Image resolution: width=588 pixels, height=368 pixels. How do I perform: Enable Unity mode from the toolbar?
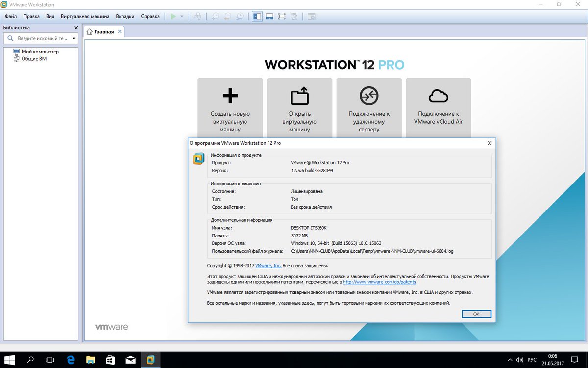click(294, 16)
